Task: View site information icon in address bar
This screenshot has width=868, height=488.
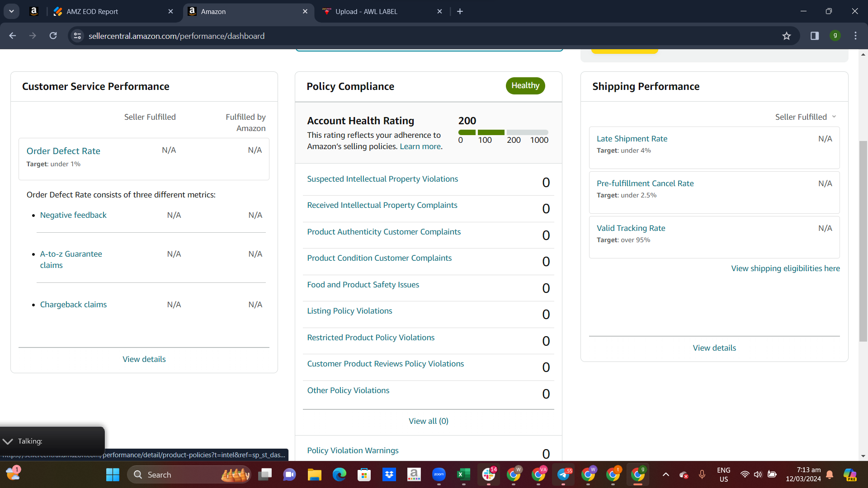Action: tap(78, 36)
